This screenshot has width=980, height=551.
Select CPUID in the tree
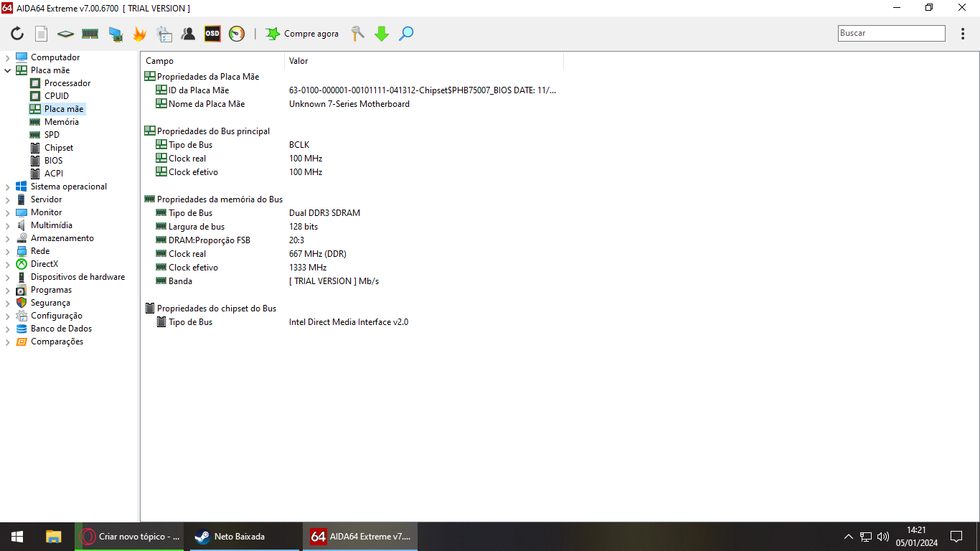click(57, 96)
